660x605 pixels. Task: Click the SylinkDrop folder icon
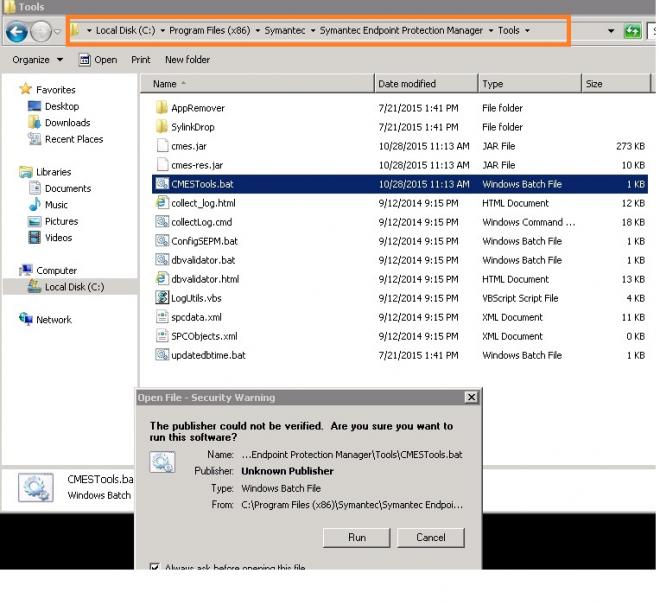point(162,127)
